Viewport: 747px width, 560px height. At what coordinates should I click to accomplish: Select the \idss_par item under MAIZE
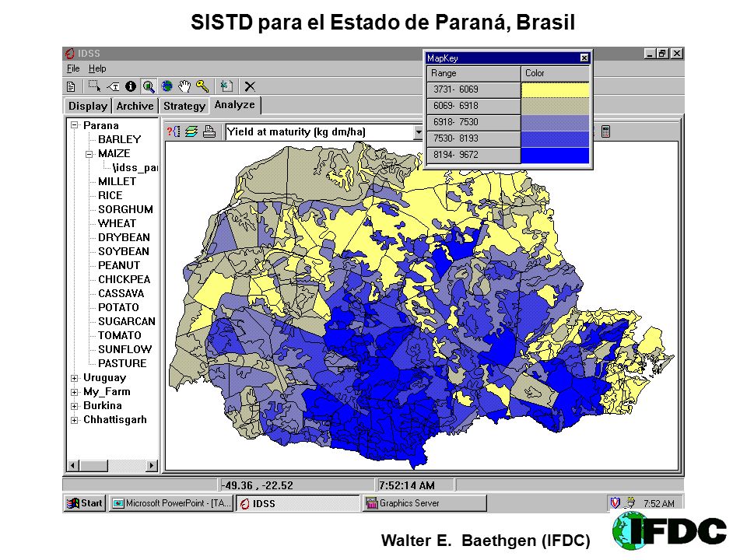[x=135, y=168]
